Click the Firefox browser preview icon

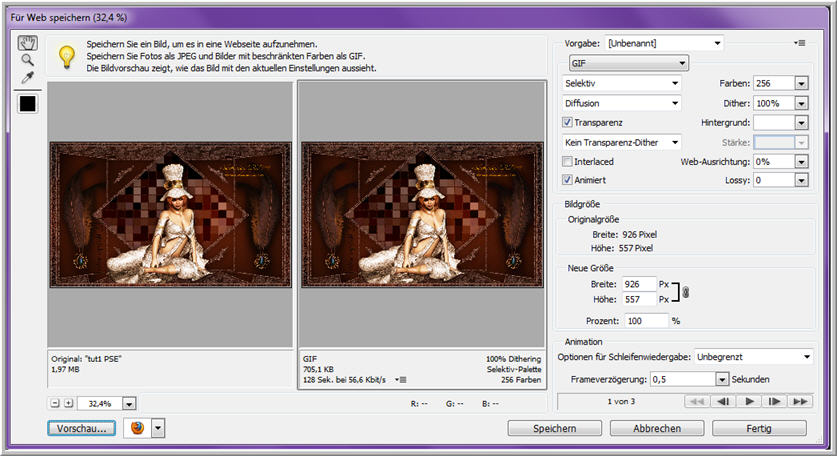pyautogui.click(x=137, y=428)
